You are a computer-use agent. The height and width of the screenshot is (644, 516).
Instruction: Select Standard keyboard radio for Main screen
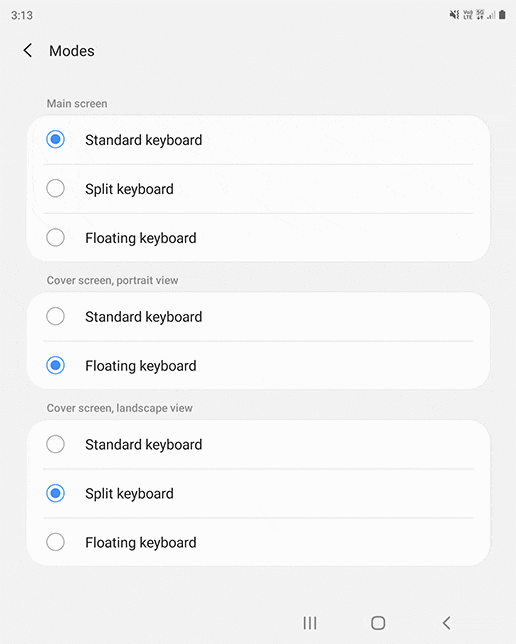55,139
